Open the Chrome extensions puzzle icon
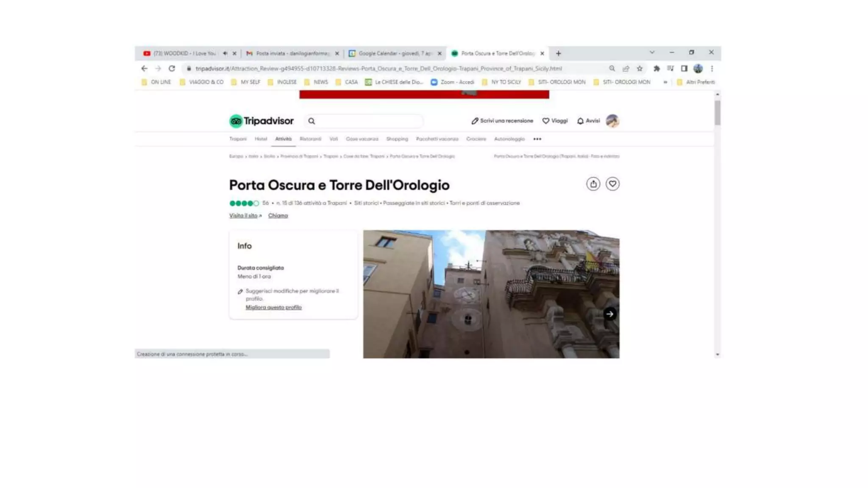Screen dimensions: 868x488 [656, 69]
